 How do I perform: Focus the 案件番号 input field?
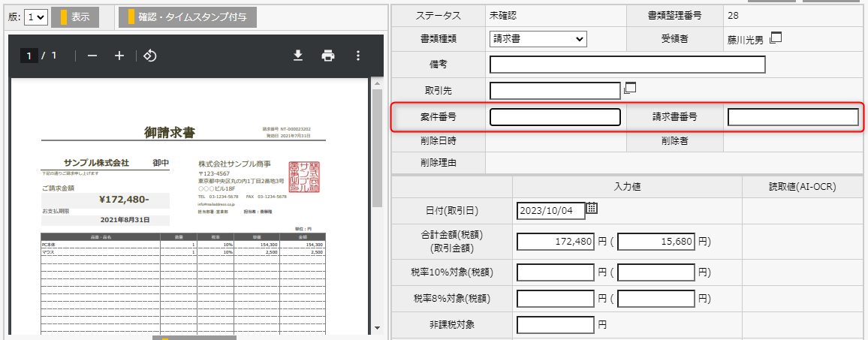[555, 117]
